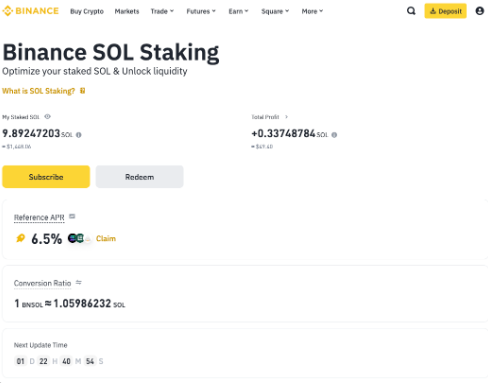The image size is (488, 383).
Task: Click the Reference APR label
Action: point(39,217)
